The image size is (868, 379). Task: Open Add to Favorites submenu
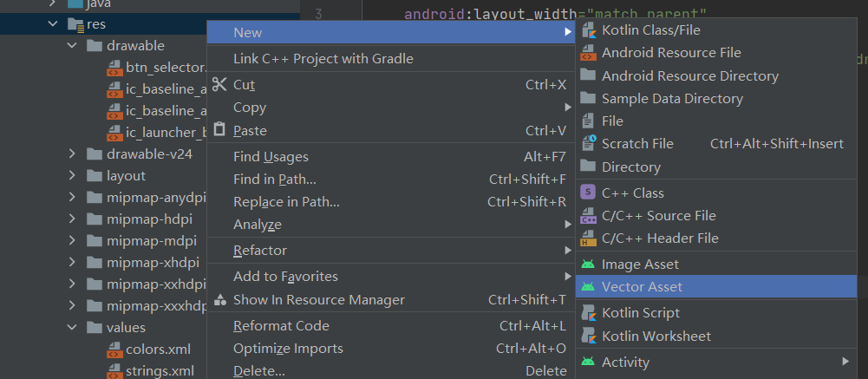click(x=391, y=276)
